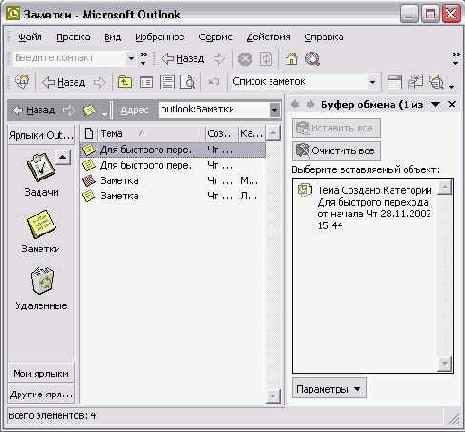Open the Сервис menu
Viewport: 465px width, 432px height.
click(x=215, y=37)
